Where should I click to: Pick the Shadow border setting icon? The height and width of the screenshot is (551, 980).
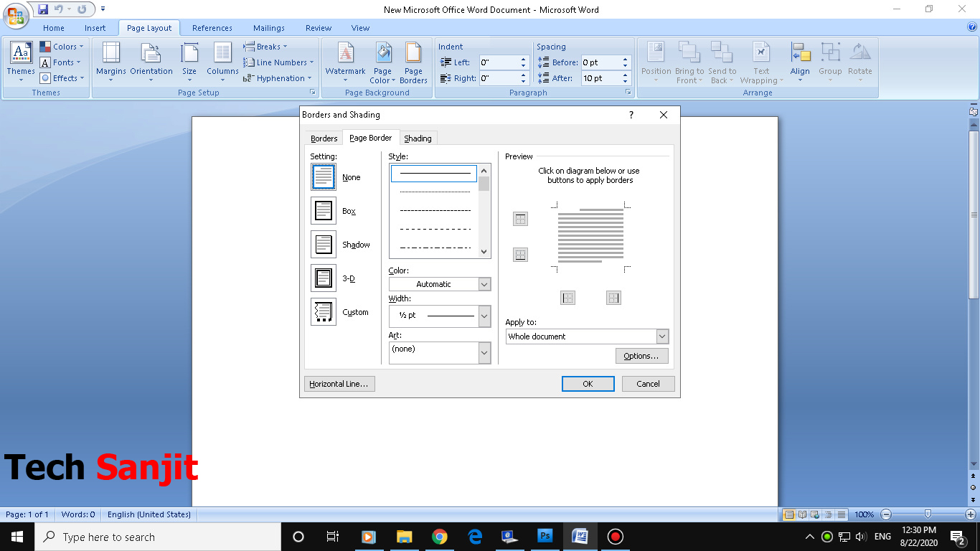coord(323,245)
